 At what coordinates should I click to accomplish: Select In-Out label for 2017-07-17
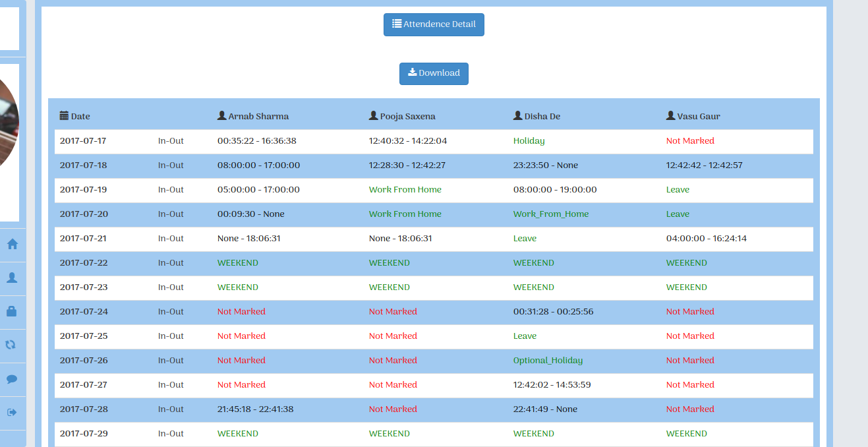[171, 141]
